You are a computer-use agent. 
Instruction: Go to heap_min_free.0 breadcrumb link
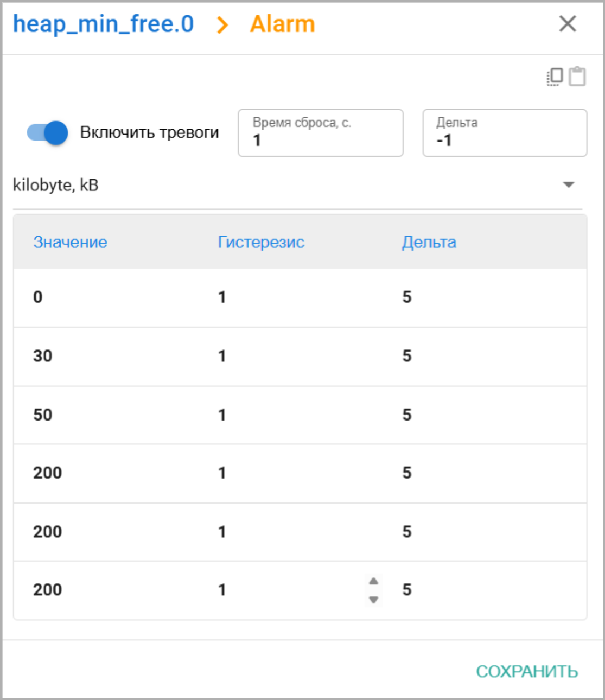[103, 24]
